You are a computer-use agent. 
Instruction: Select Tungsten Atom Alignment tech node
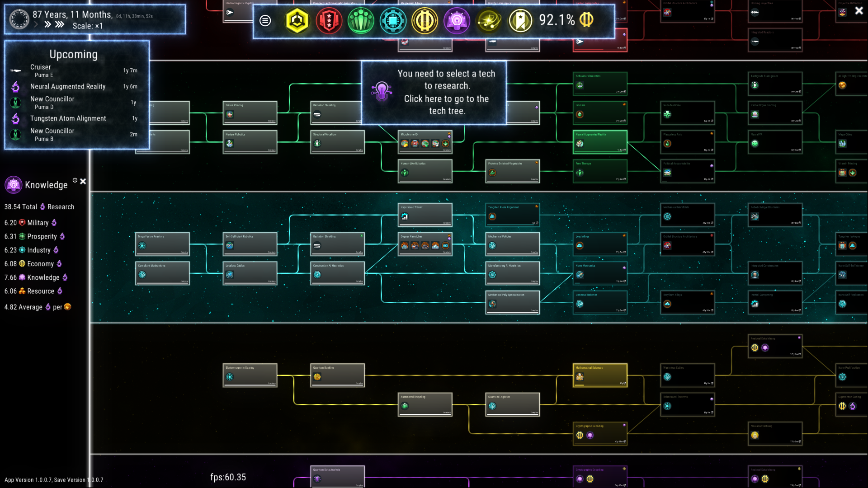point(512,214)
